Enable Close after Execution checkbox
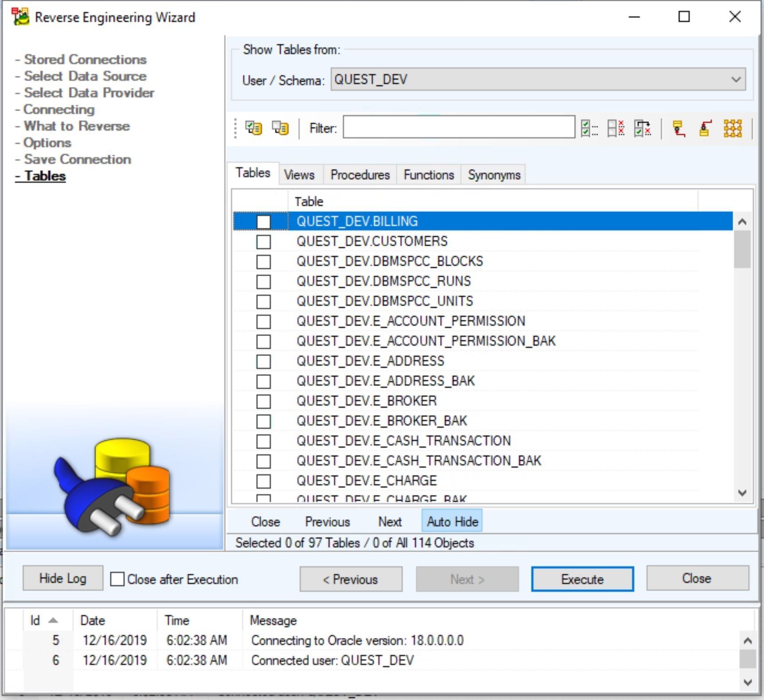The width and height of the screenshot is (764, 700). click(x=117, y=579)
